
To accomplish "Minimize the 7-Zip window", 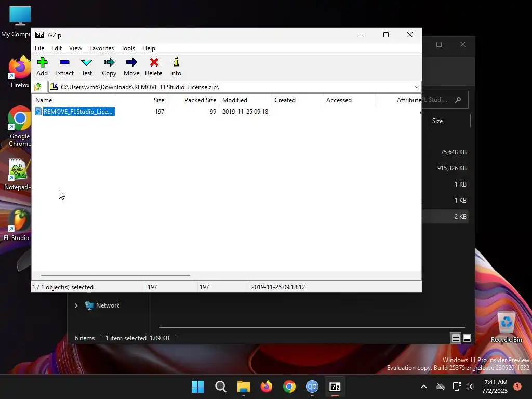I will tap(362, 35).
